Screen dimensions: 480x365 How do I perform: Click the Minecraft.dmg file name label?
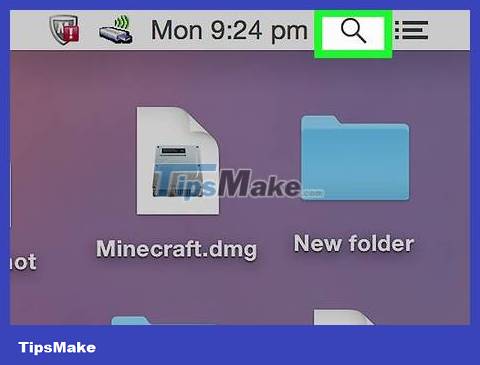pyautogui.click(x=177, y=249)
